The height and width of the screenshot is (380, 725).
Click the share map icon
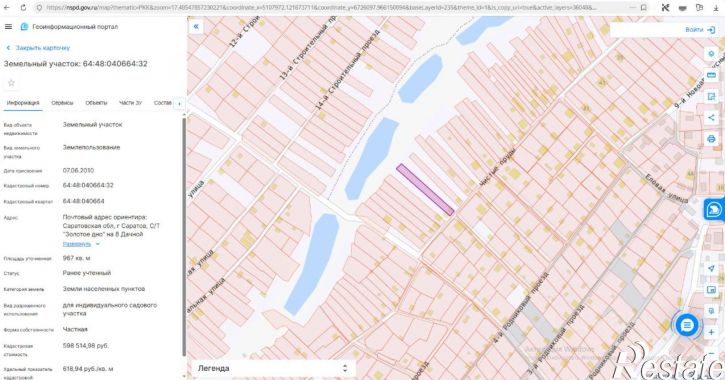(711, 118)
